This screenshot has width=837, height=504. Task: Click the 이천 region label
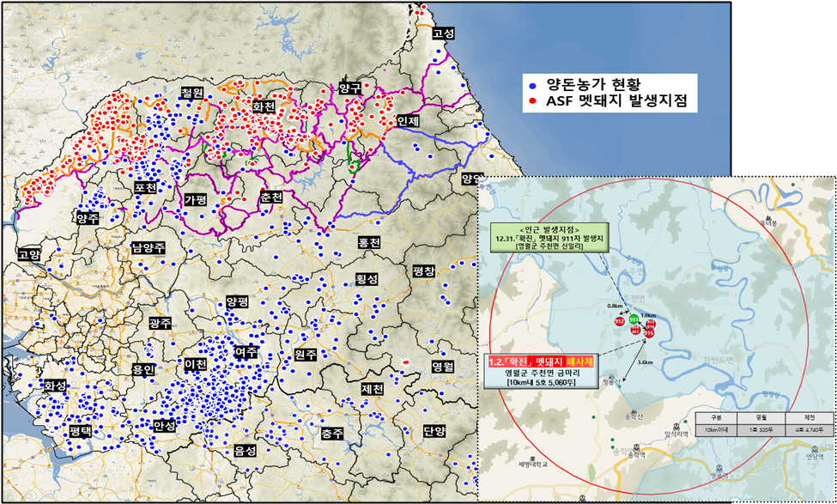195,365
